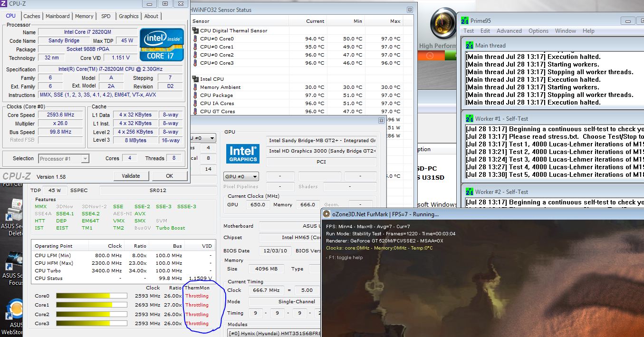Click the thermometer icon beside Memory Ambient
This screenshot has height=337, width=644.
195,87
